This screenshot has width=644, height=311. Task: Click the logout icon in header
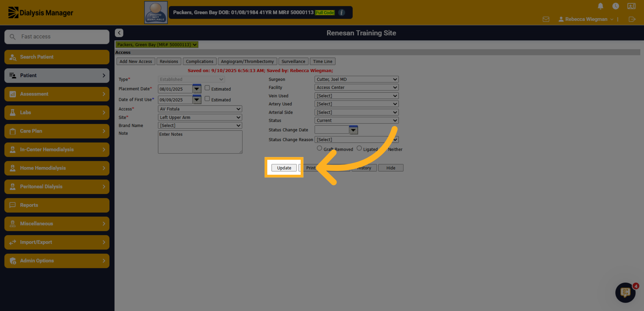click(632, 19)
